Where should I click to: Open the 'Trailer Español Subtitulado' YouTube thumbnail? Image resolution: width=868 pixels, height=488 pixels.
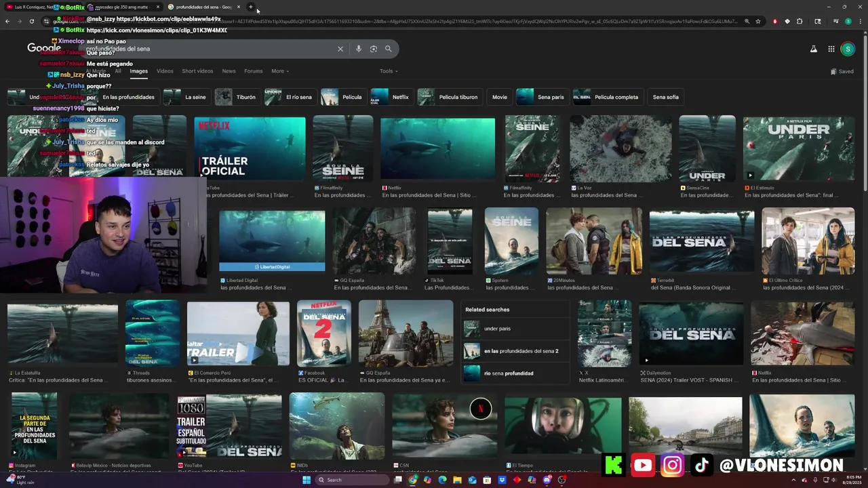point(229,427)
